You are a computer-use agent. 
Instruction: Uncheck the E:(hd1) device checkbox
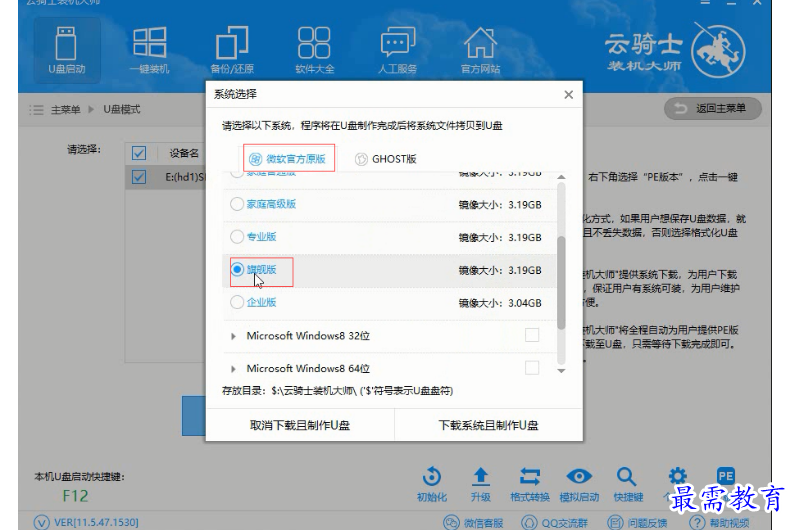click(139, 177)
